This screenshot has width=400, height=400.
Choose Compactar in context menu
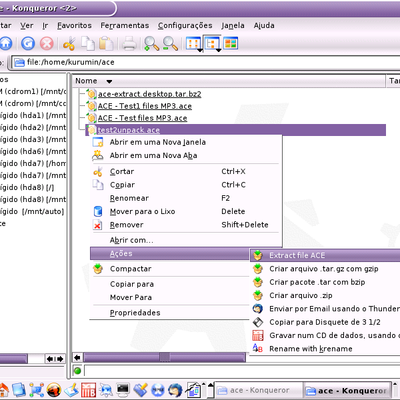click(170, 269)
